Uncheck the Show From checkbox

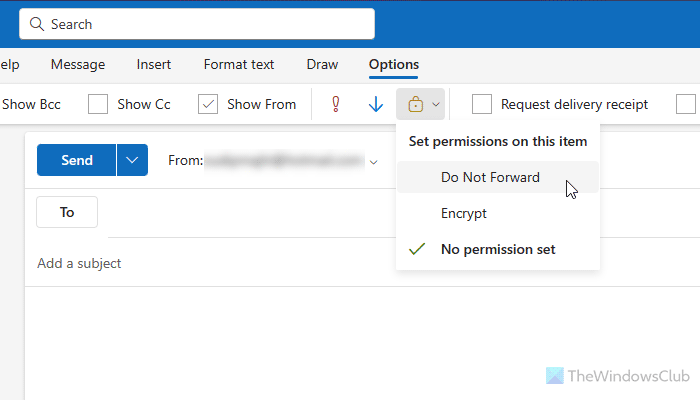(x=208, y=104)
